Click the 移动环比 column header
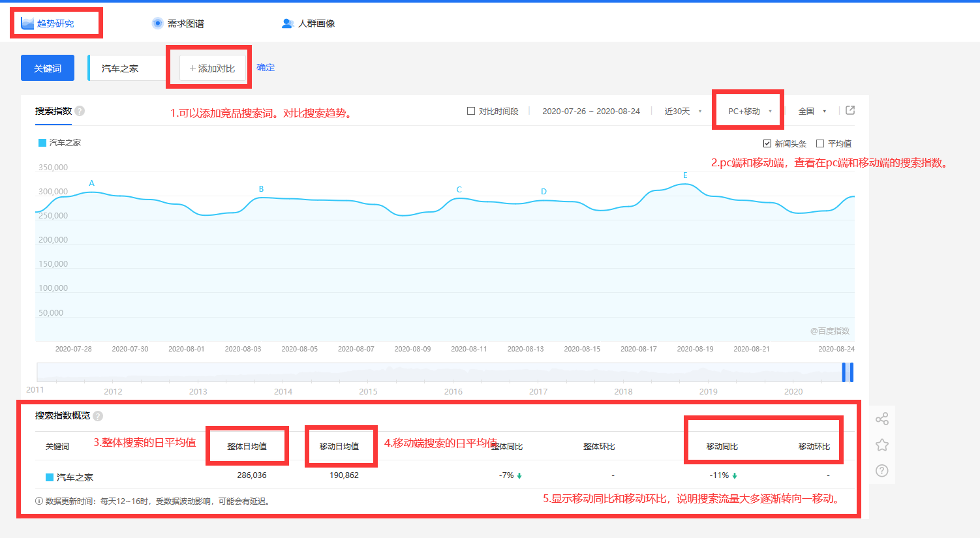Screen dimensions: 980x538 [814, 447]
